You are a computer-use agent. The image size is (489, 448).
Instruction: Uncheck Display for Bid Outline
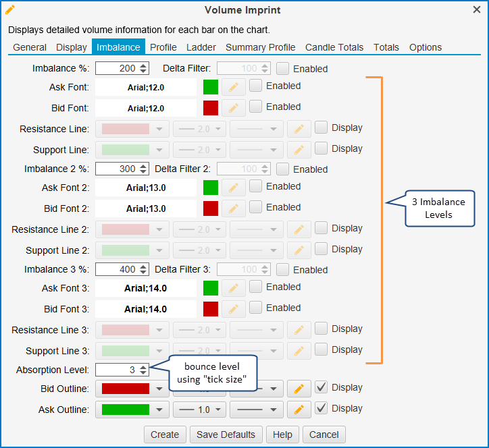point(321,388)
